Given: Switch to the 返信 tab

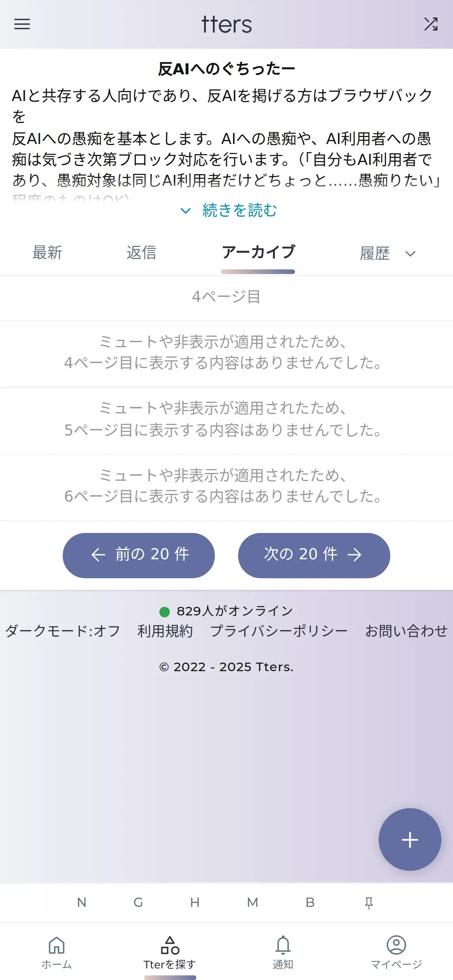Looking at the screenshot, I should pyautogui.click(x=141, y=253).
